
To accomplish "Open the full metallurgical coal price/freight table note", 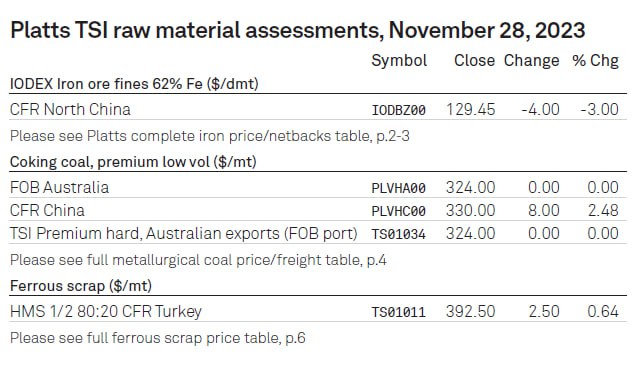I will [x=198, y=260].
